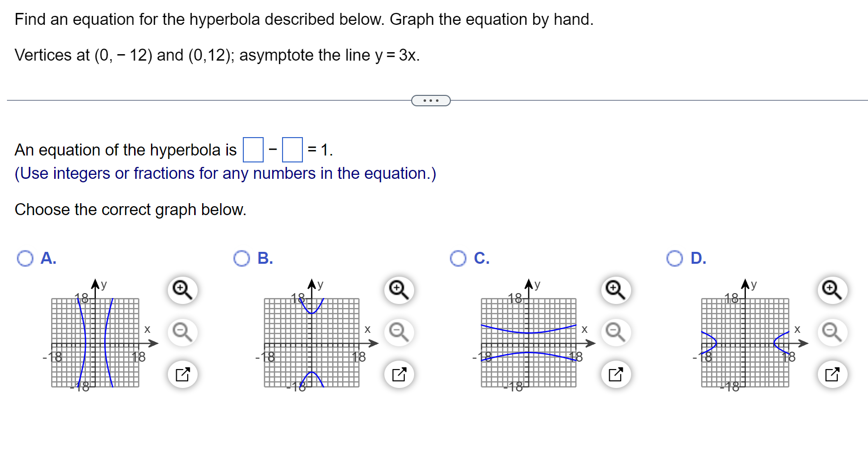Select answer choice C radio button
868x459 pixels.
point(458,259)
